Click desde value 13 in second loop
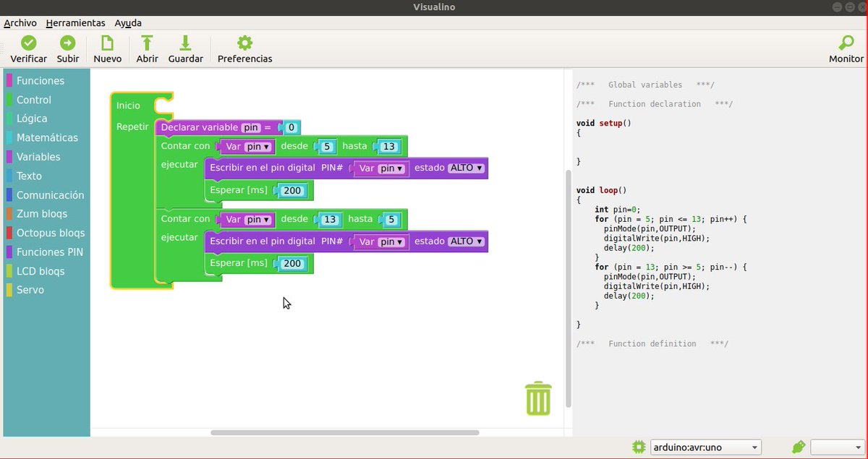The image size is (868, 459). pos(331,219)
